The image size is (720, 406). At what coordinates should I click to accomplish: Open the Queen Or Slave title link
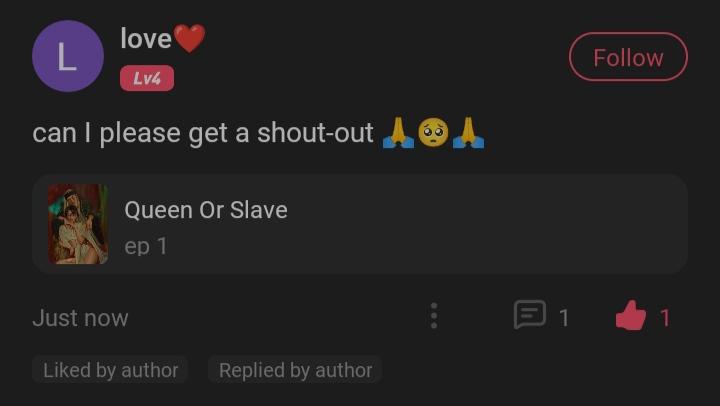coord(206,210)
